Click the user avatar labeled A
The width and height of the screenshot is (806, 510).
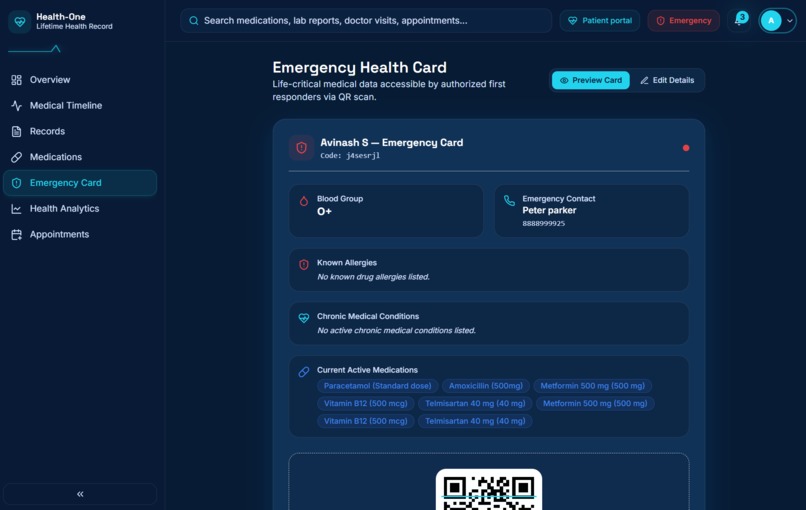(x=771, y=21)
